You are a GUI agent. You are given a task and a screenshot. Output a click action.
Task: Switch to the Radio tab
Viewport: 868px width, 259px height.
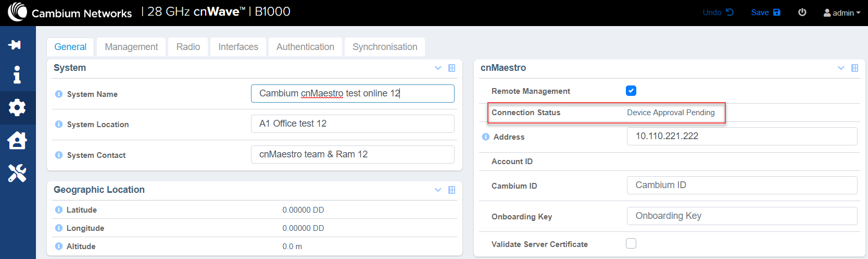[188, 47]
